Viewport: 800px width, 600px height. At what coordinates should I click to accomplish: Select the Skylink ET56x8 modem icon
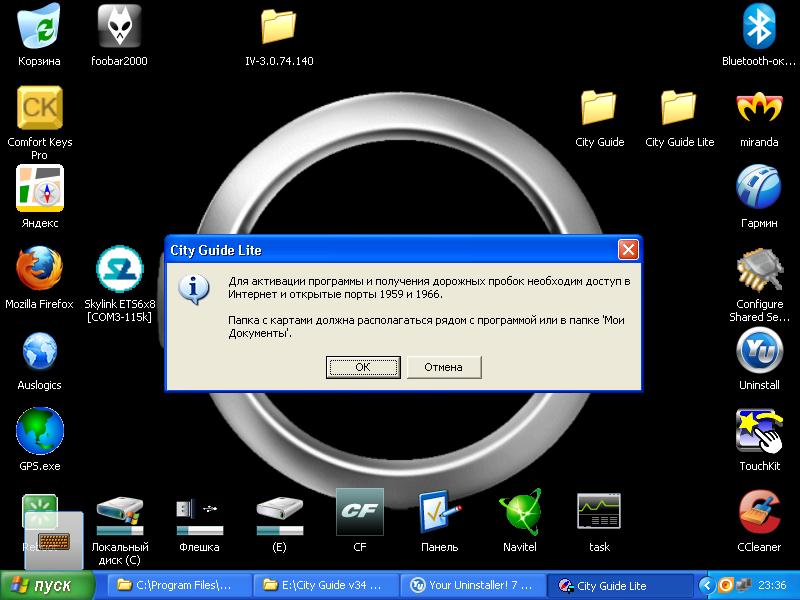coord(119,270)
